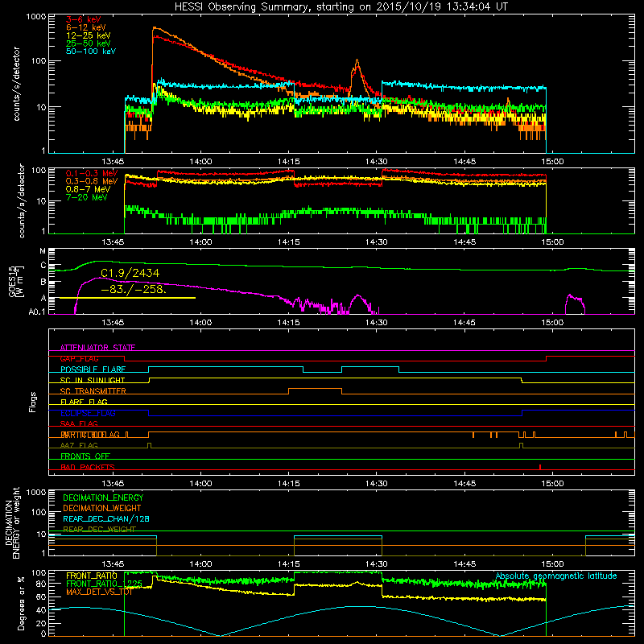Click the BAD_PACKETS flag label
Screen dimensions: 644x644
point(88,467)
